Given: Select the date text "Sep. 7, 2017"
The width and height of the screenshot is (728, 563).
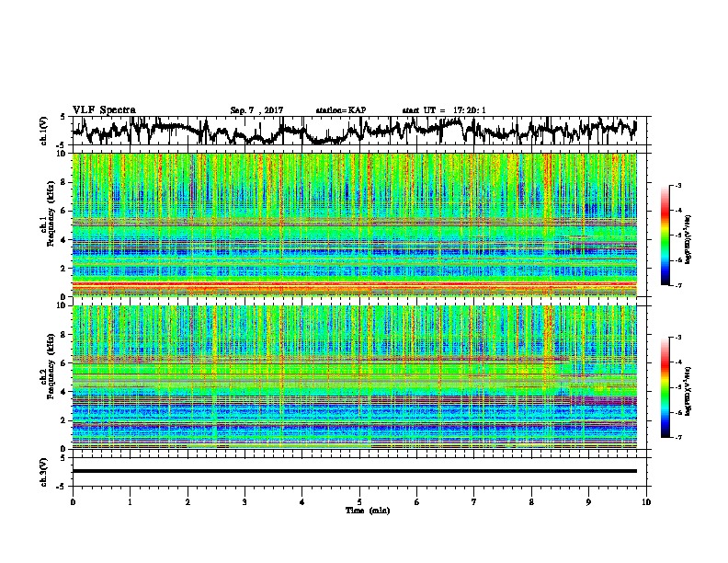Looking at the screenshot, I should point(256,110).
